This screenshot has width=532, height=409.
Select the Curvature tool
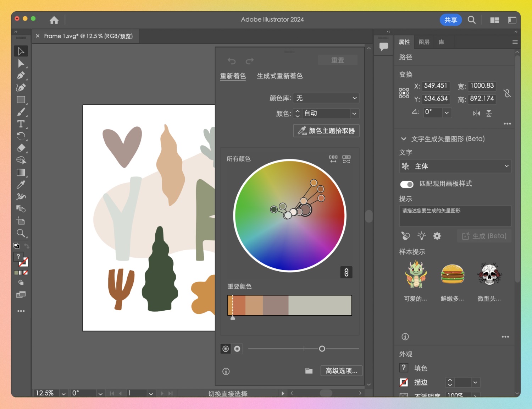(x=21, y=88)
